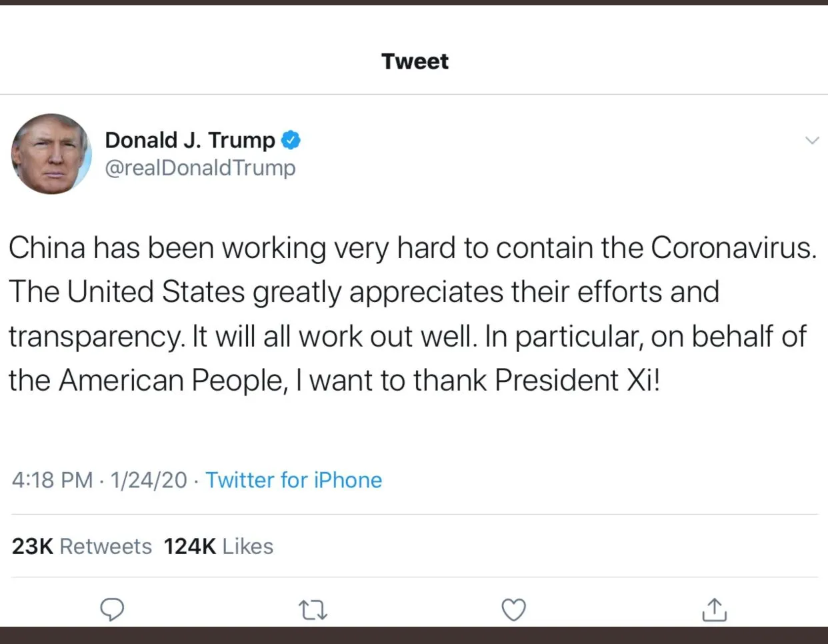The height and width of the screenshot is (644, 828).
Task: Click the word transparency in the tweet
Action: click(x=95, y=337)
